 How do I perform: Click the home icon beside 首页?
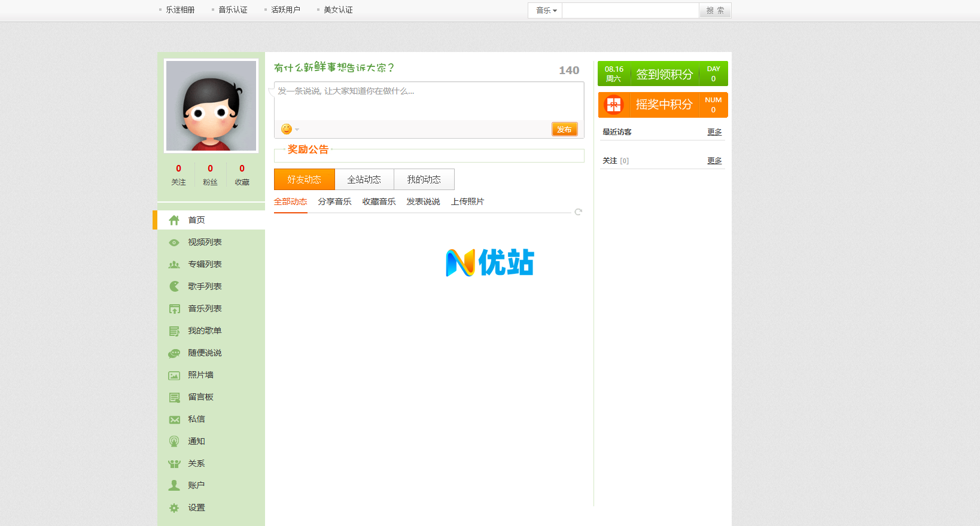click(x=174, y=220)
